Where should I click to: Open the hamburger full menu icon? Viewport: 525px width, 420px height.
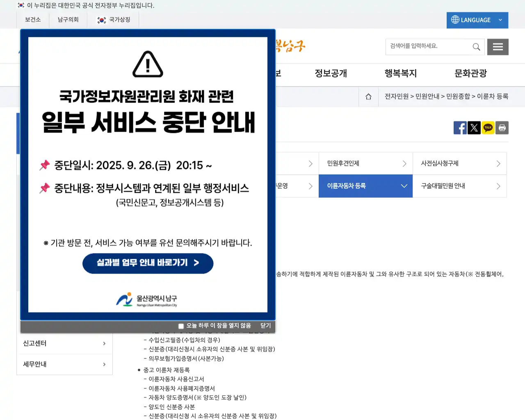[498, 47]
